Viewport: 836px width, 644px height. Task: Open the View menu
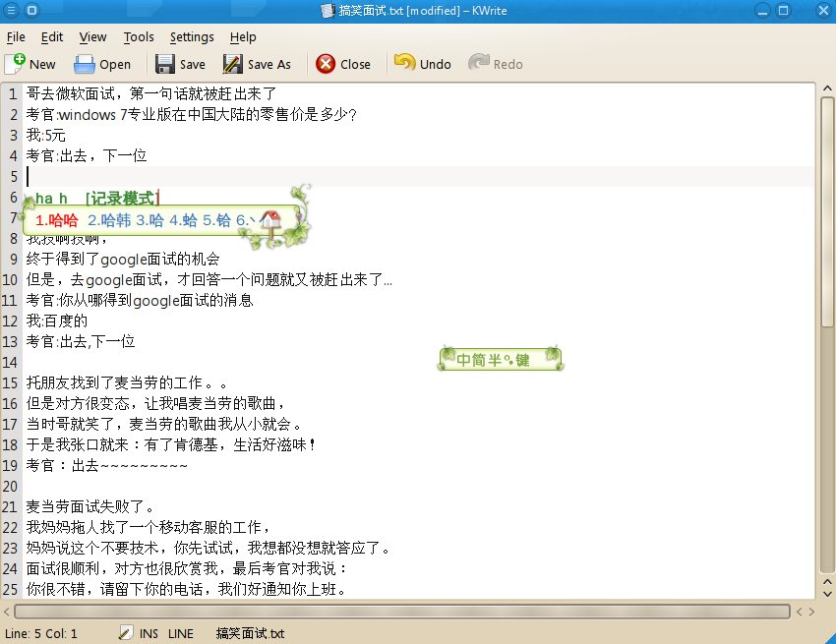[92, 36]
